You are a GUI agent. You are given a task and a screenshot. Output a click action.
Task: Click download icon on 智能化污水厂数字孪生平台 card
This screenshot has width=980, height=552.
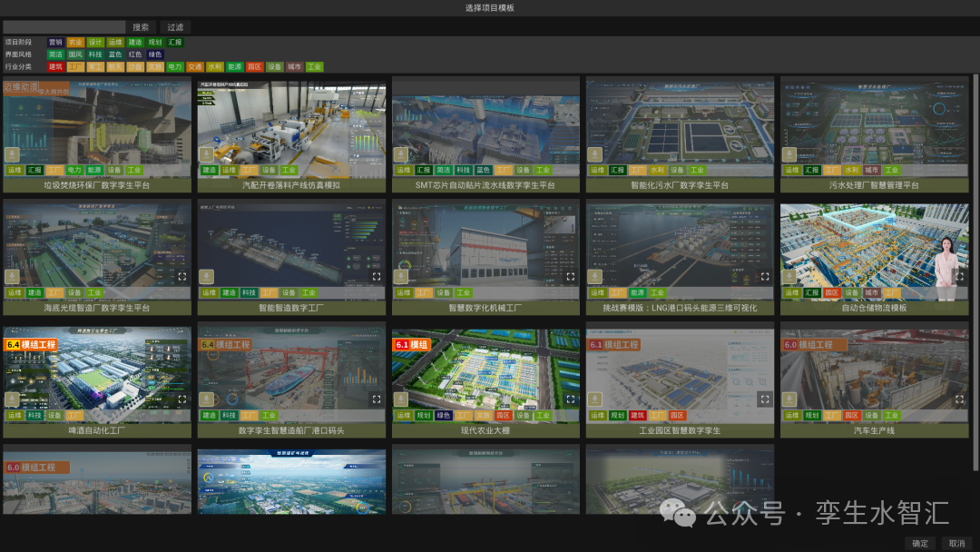tap(595, 153)
